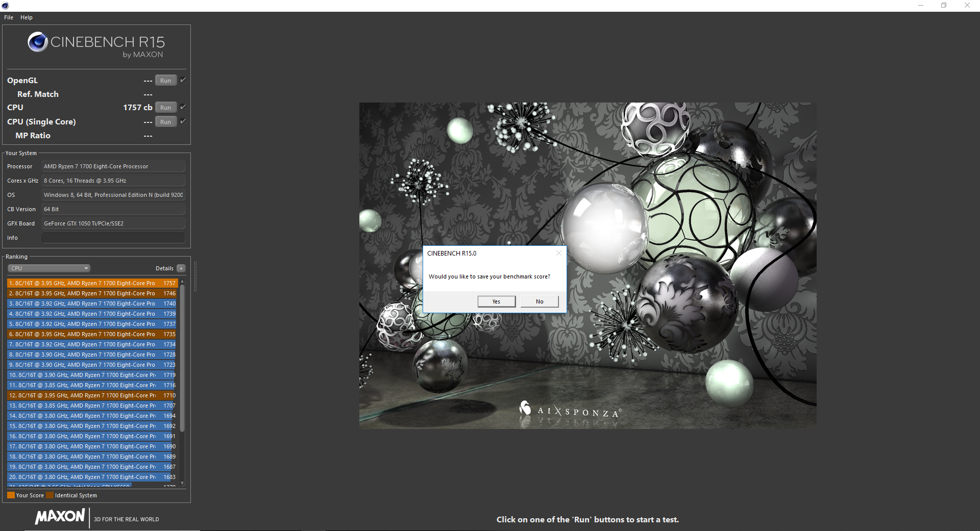Viewport: 980px width, 531px height.
Task: Toggle the CPU (Single Core) checkbox
Action: click(x=183, y=121)
